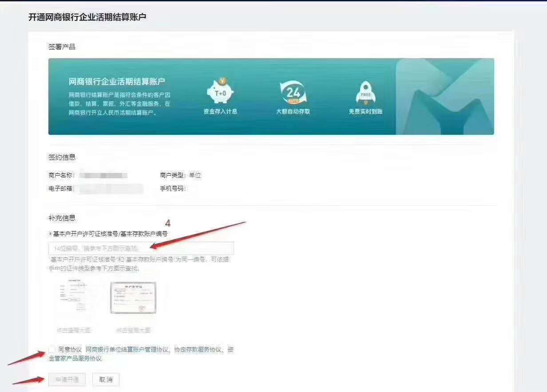Click the 大额自动存取 caption in the banner
This screenshot has width=547, height=392.
(293, 112)
